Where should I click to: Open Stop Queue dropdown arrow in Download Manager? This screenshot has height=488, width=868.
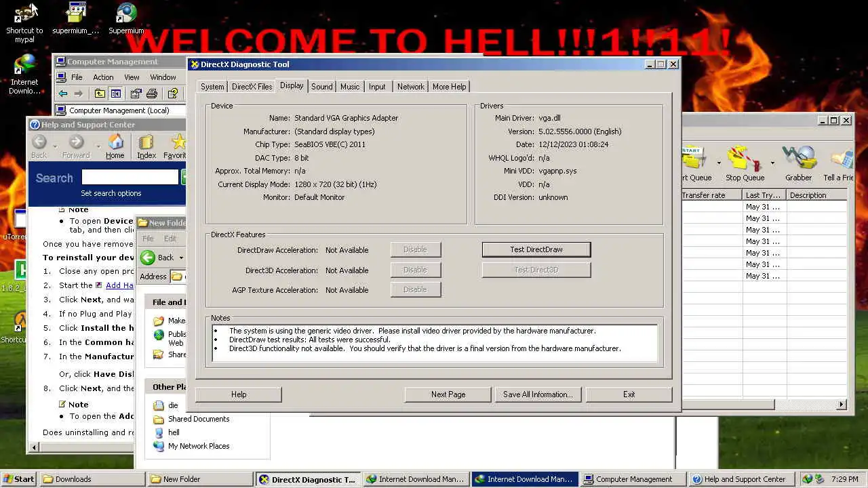pyautogui.click(x=772, y=163)
